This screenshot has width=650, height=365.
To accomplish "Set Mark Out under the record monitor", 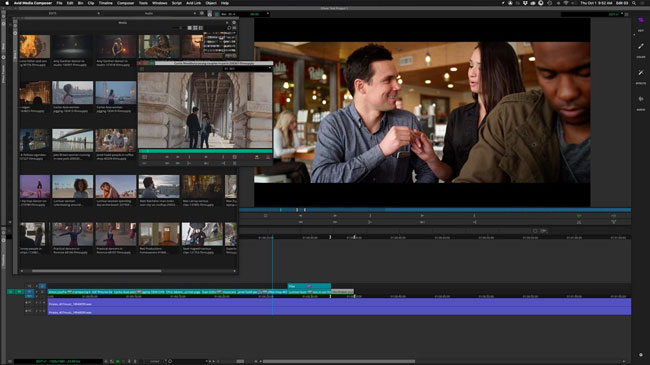I will tap(474, 216).
